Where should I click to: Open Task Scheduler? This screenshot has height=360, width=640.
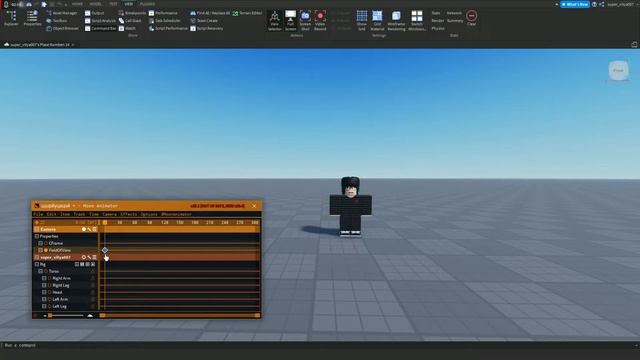tap(165, 20)
